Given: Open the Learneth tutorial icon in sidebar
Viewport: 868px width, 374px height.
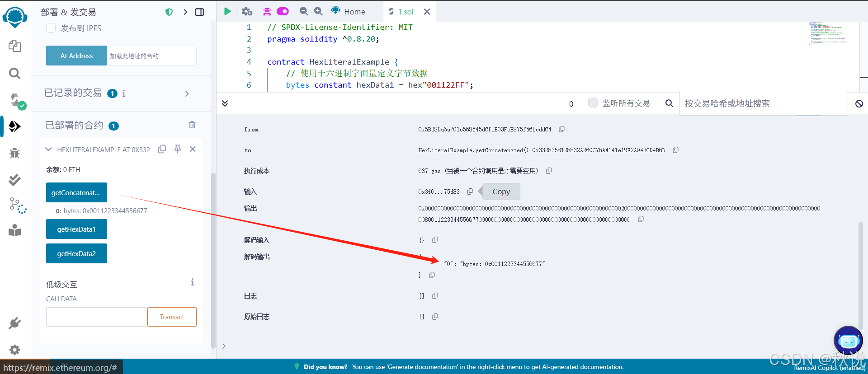Looking at the screenshot, I should tap(14, 230).
